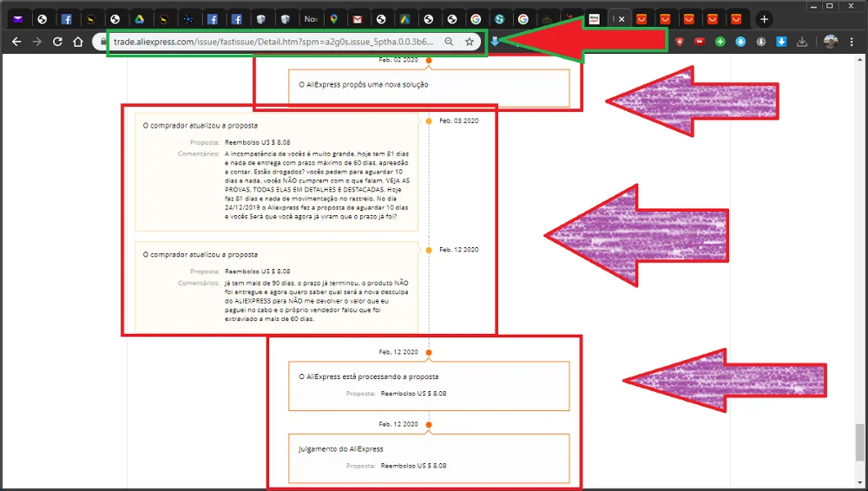The height and width of the screenshot is (491, 868).
Task: Click 'Reembolso US $ 8.08' in Feb. 03 card
Action: (258, 142)
